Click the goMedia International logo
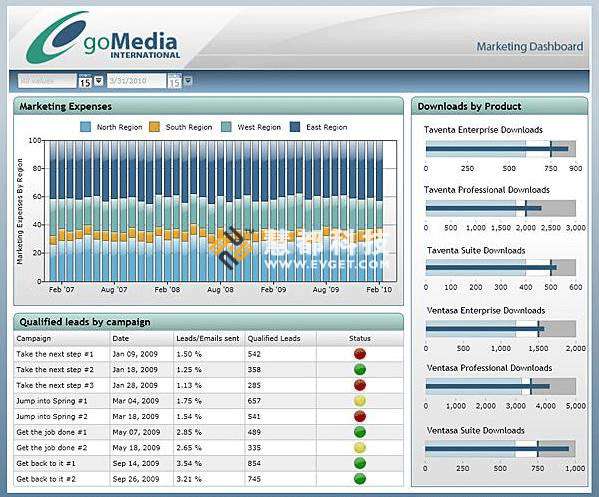This screenshot has width=599, height=497. tap(103, 37)
